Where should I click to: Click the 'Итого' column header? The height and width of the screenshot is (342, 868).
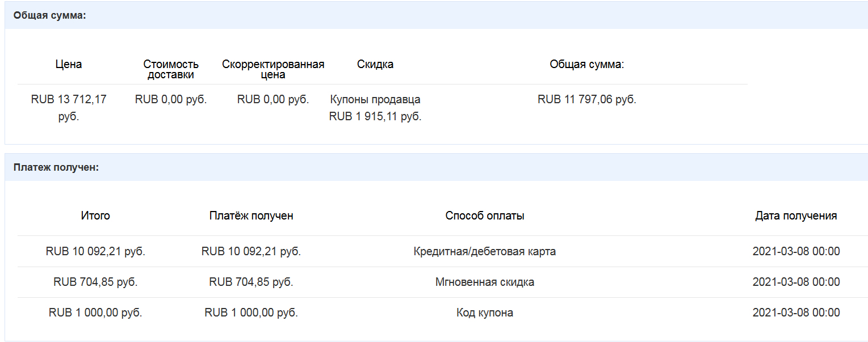95,216
